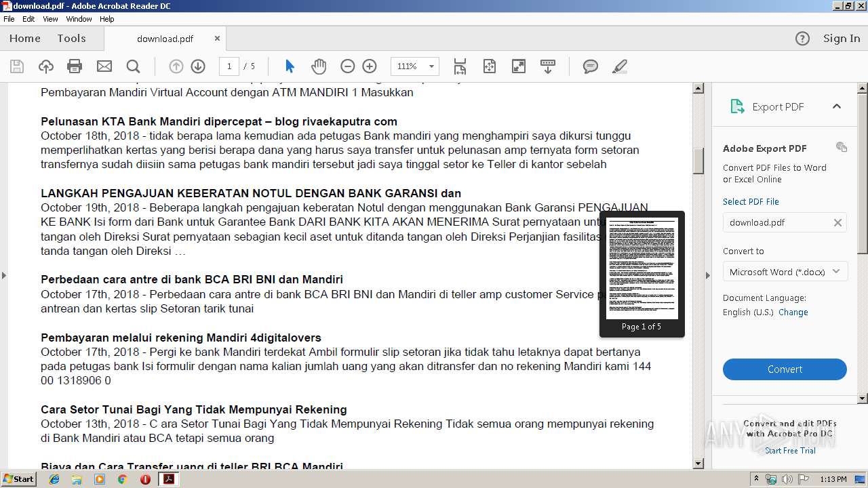Click the Windows Start button
The image size is (868, 488).
click(18, 479)
